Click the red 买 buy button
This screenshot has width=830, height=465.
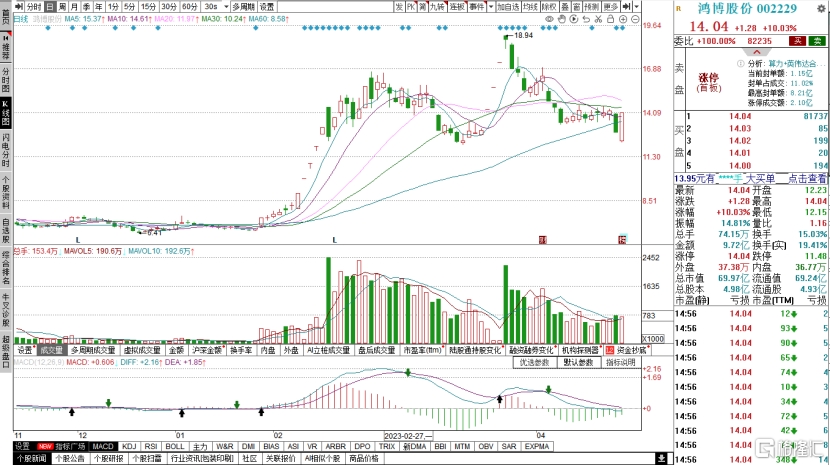[797, 41]
